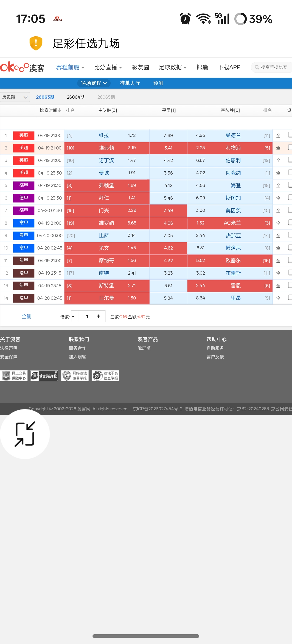Open the 网络违法犯罪举报 badge

tap(75, 376)
